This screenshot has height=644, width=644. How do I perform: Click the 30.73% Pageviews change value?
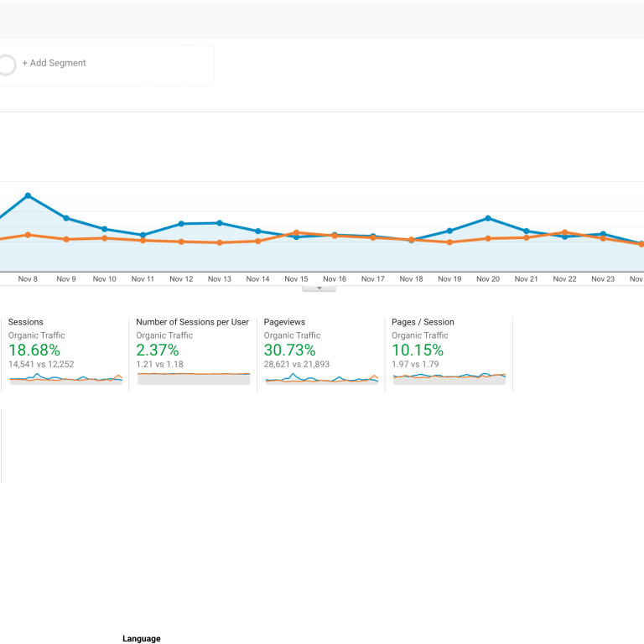[x=289, y=351]
